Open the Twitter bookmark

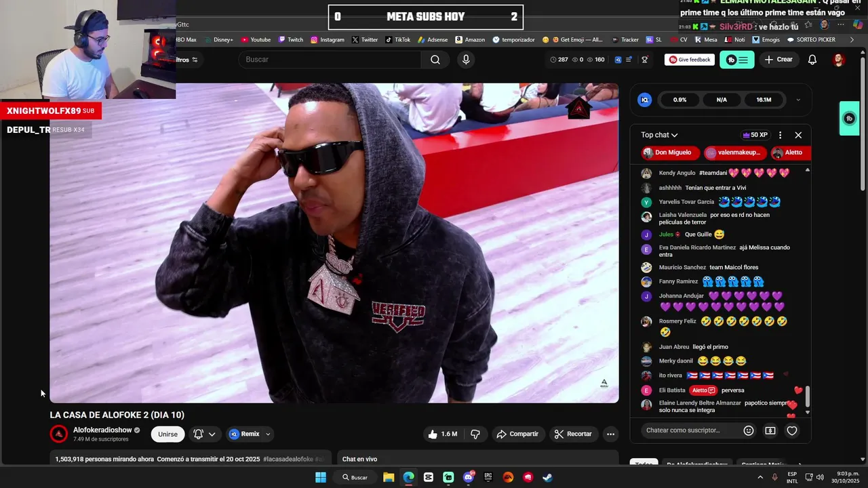click(x=365, y=40)
